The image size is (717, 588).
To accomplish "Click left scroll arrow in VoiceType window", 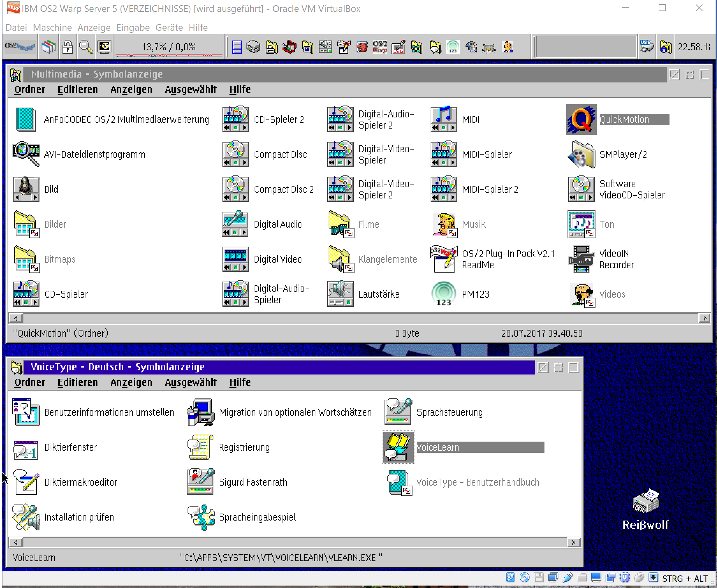I will tap(16, 543).
